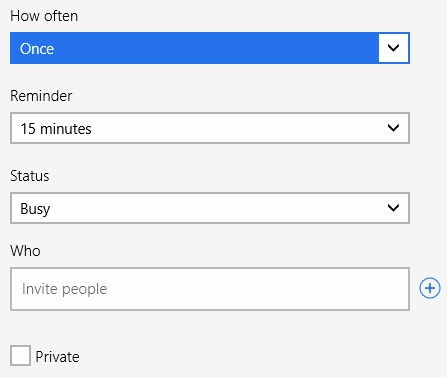Click the Busy status value
Screen dimensions: 447x378
click(35, 209)
